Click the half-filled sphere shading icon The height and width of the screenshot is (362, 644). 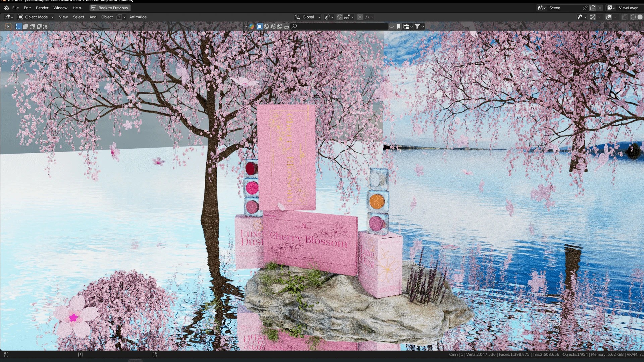coord(266,26)
